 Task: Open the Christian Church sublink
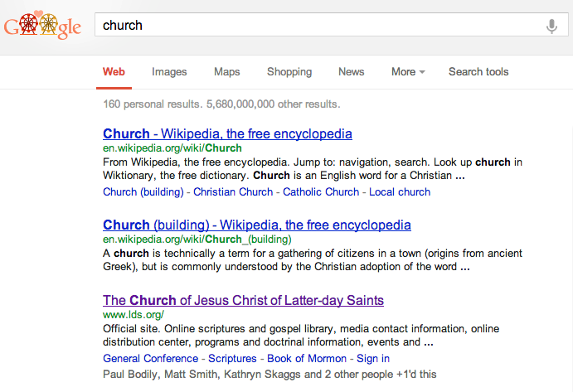[232, 191]
